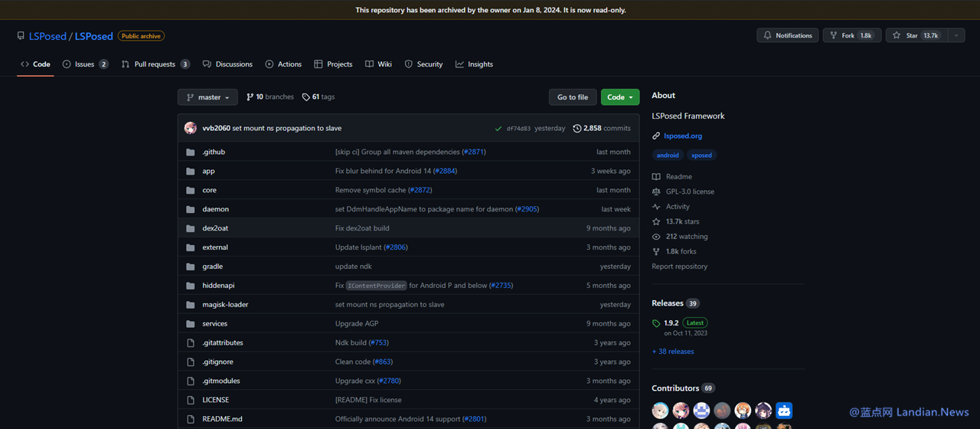The width and height of the screenshot is (980, 429).
Task: Open pull request #2884 link
Action: click(x=445, y=171)
